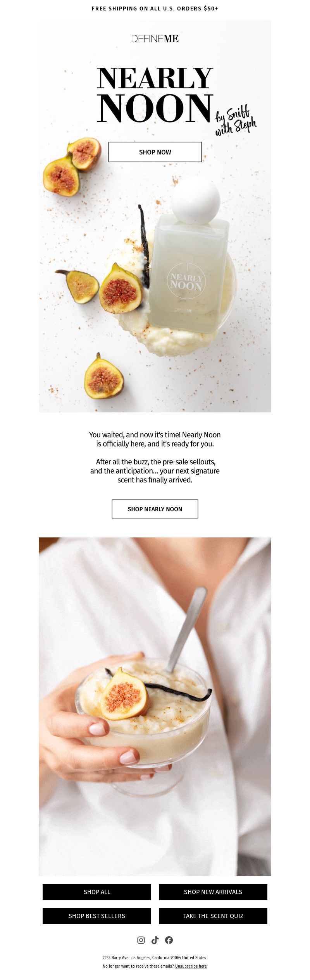Open the SHOP BEST SELLERS button
The image size is (310, 980).
97,916
